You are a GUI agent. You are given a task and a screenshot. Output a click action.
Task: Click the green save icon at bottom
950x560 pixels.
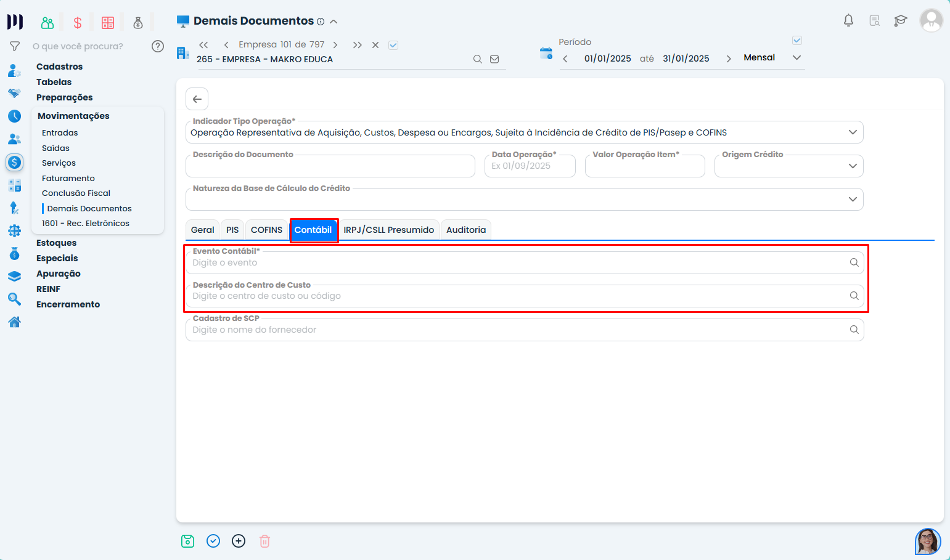pyautogui.click(x=188, y=541)
